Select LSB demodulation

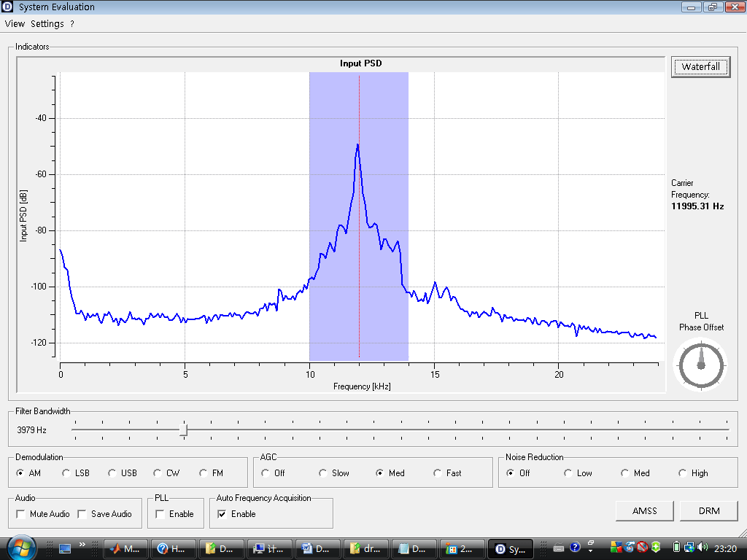tap(76, 472)
